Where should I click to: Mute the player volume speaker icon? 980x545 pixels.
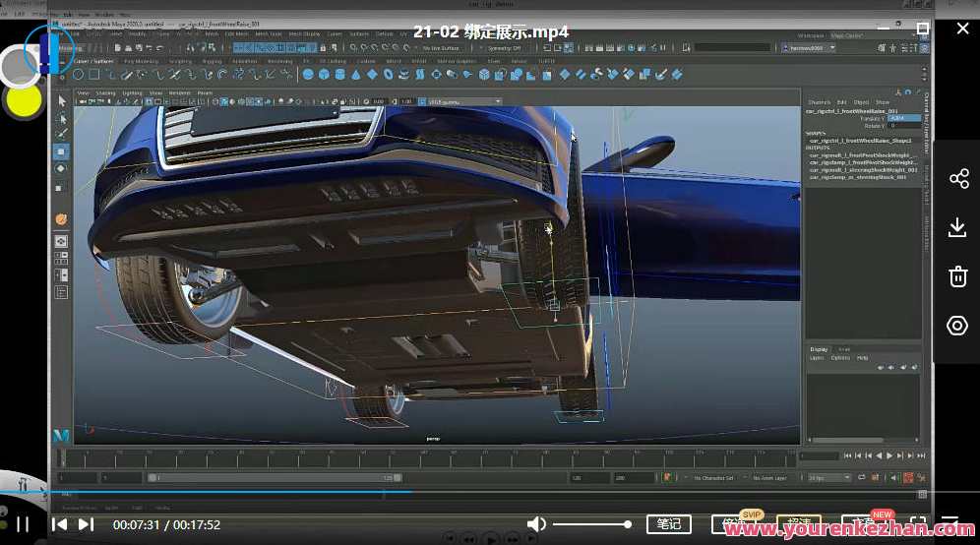click(536, 524)
